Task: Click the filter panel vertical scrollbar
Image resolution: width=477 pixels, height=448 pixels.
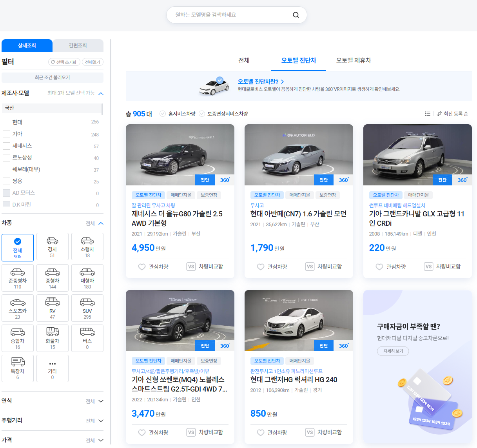Action: [111, 241]
